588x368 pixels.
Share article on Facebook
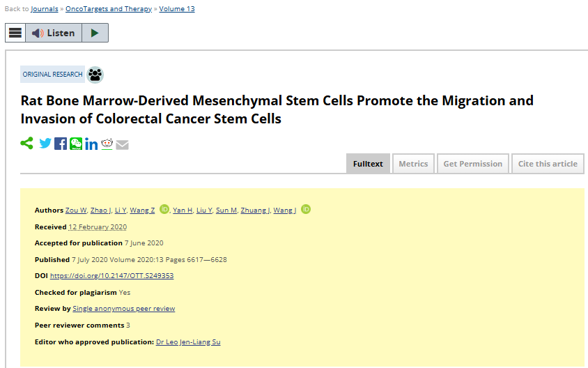(61, 144)
